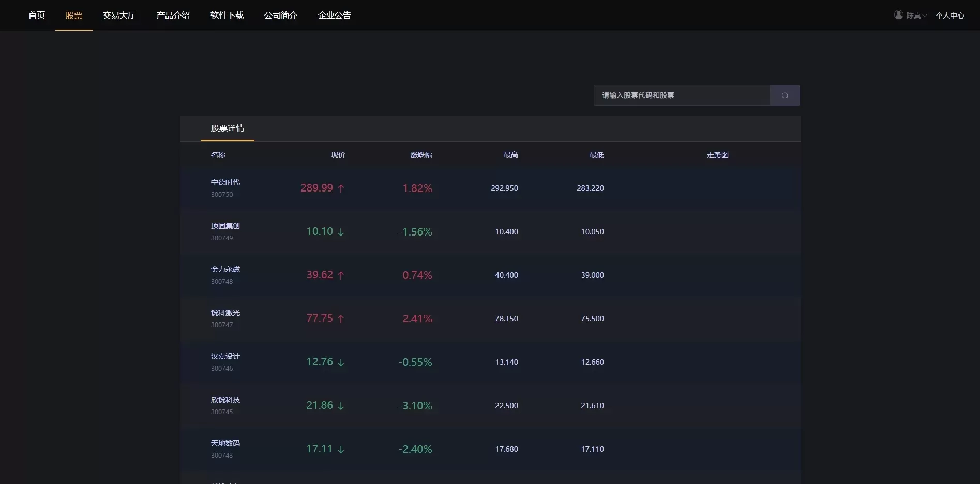The image size is (980, 484).
Task: Open the 宁德时代 stock row
Action: pos(225,183)
